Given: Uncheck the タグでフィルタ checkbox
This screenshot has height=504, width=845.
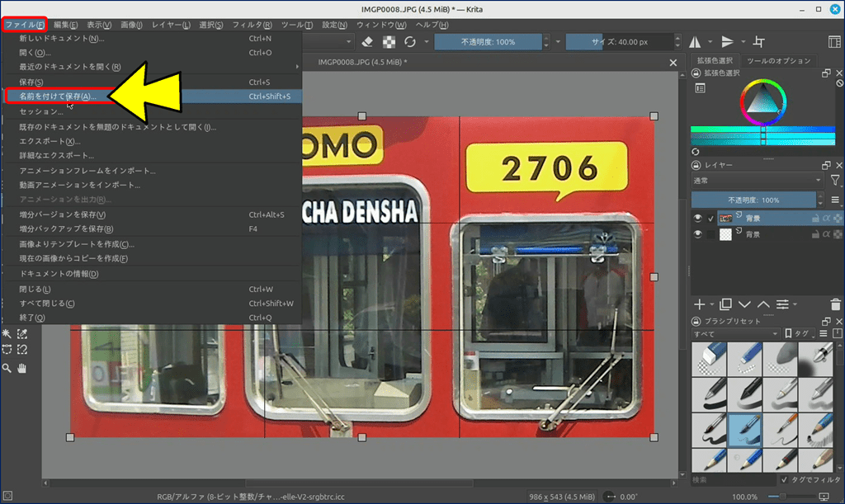Looking at the screenshot, I should (784, 479).
